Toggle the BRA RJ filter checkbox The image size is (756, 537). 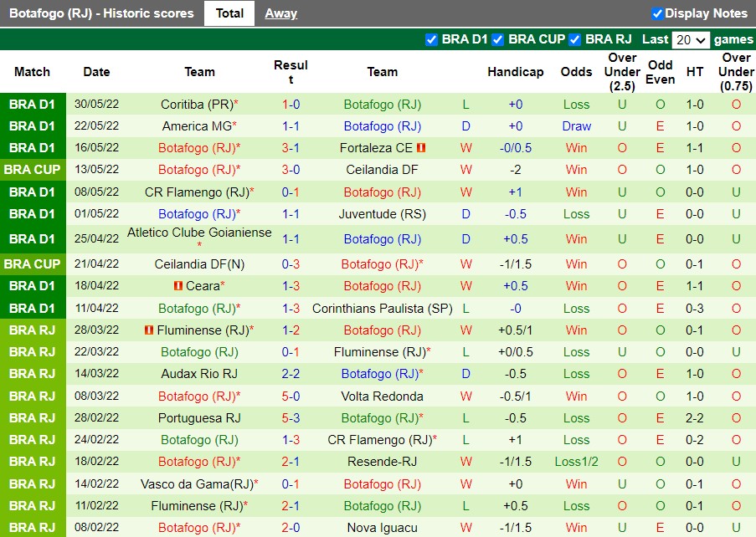pyautogui.click(x=575, y=39)
